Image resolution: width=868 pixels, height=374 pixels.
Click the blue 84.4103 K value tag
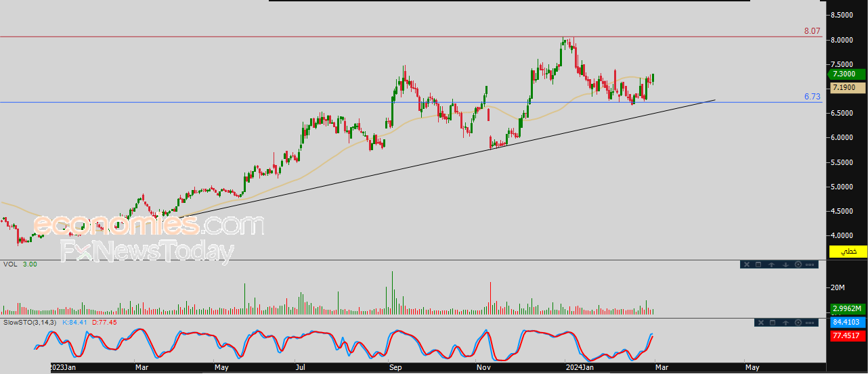click(847, 323)
